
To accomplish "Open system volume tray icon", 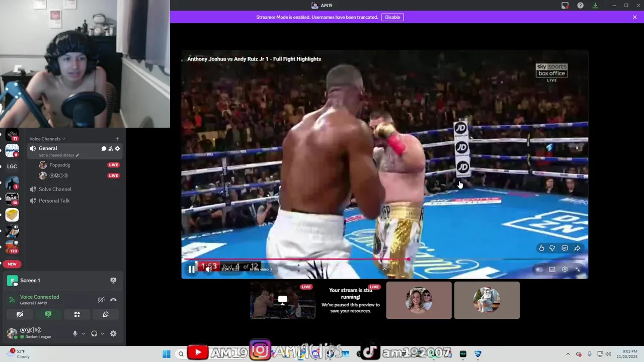I will [x=608, y=354].
